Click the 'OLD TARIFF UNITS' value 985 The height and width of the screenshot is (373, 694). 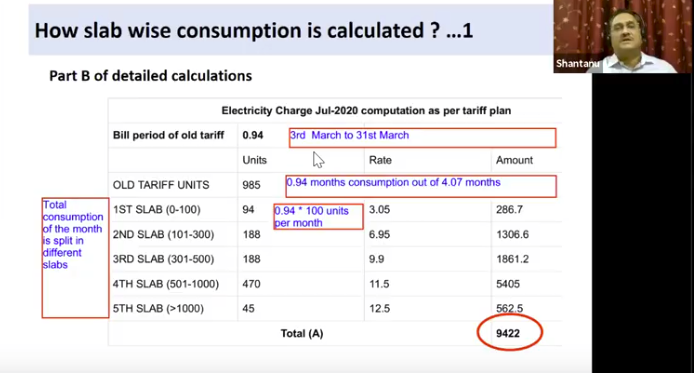(251, 185)
